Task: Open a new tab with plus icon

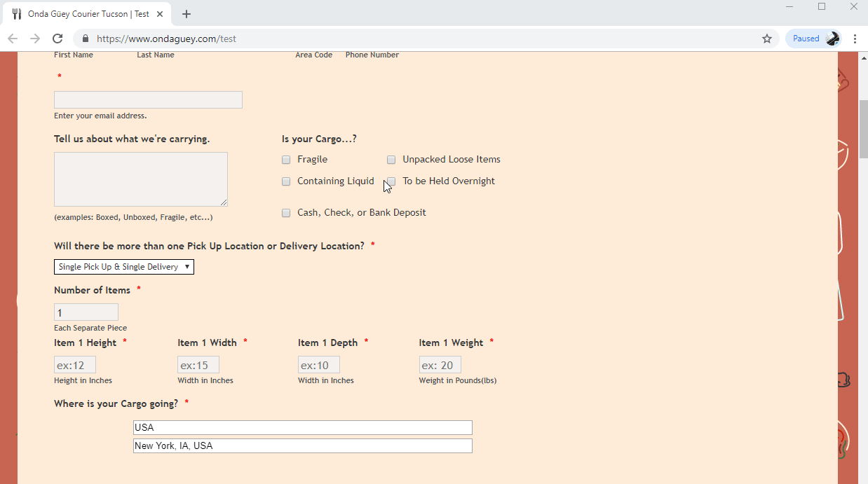Action: pyautogui.click(x=187, y=14)
